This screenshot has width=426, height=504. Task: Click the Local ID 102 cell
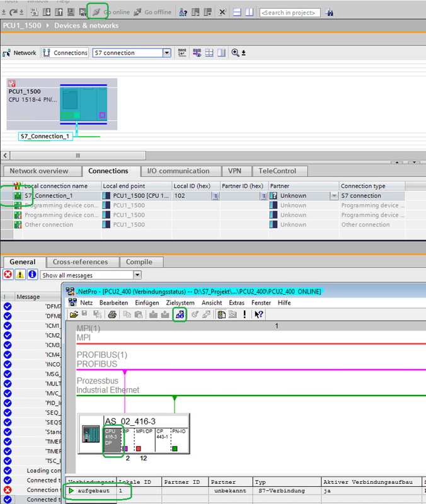click(x=192, y=196)
